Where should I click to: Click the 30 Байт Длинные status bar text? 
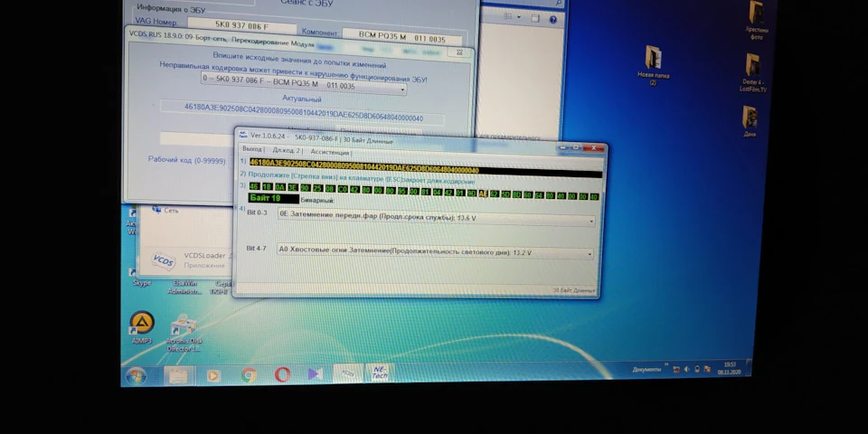pos(573,290)
